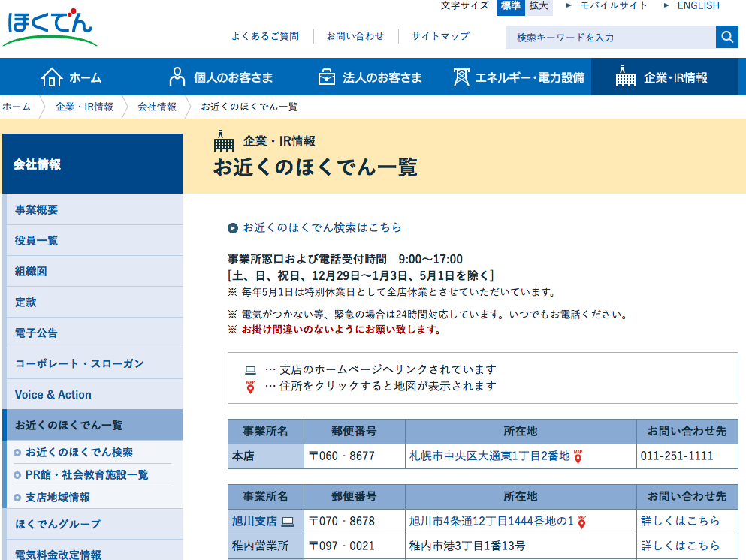Open お近くのほくでん検索 submenu item
Image resolution: width=746 pixels, height=560 pixels.
click(79, 452)
